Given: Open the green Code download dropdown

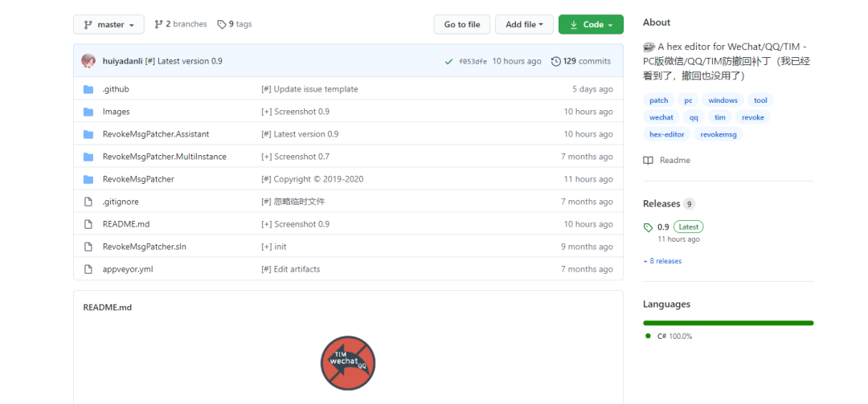Looking at the screenshot, I should tap(591, 24).
